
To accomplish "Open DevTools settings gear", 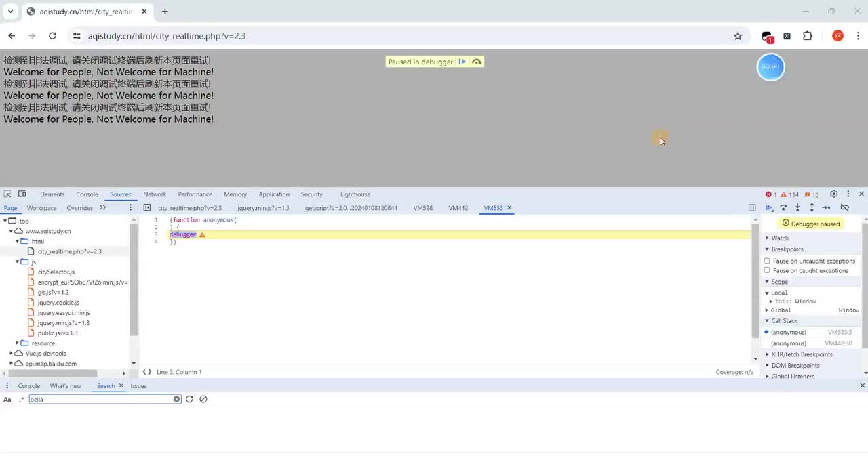I will tap(834, 194).
